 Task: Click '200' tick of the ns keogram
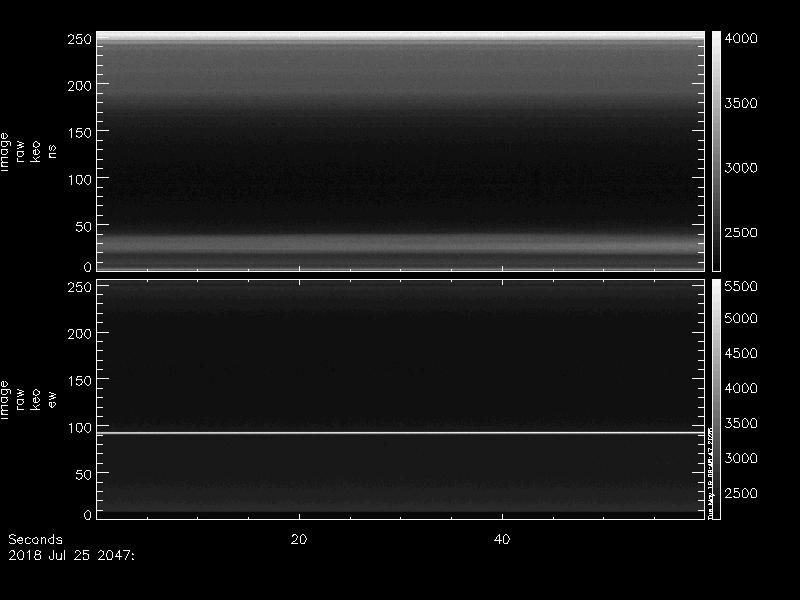click(80, 86)
